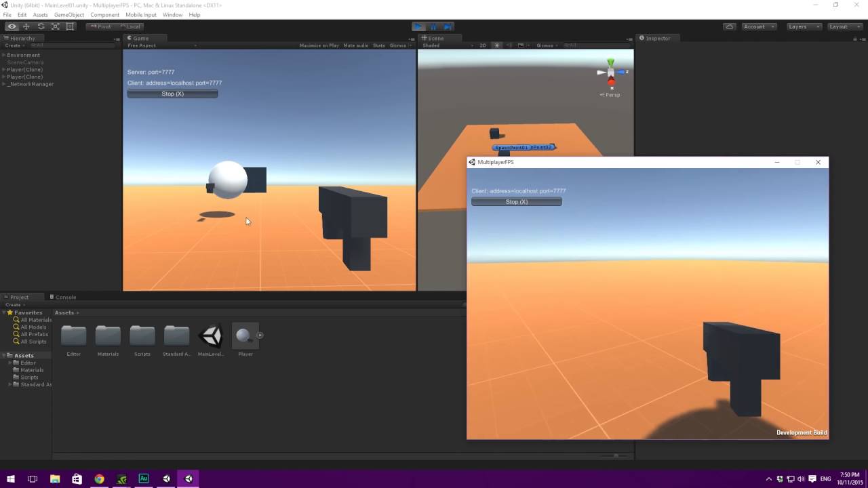Toggle Stats overlay in Game view
The width and height of the screenshot is (868, 488).
tap(379, 45)
